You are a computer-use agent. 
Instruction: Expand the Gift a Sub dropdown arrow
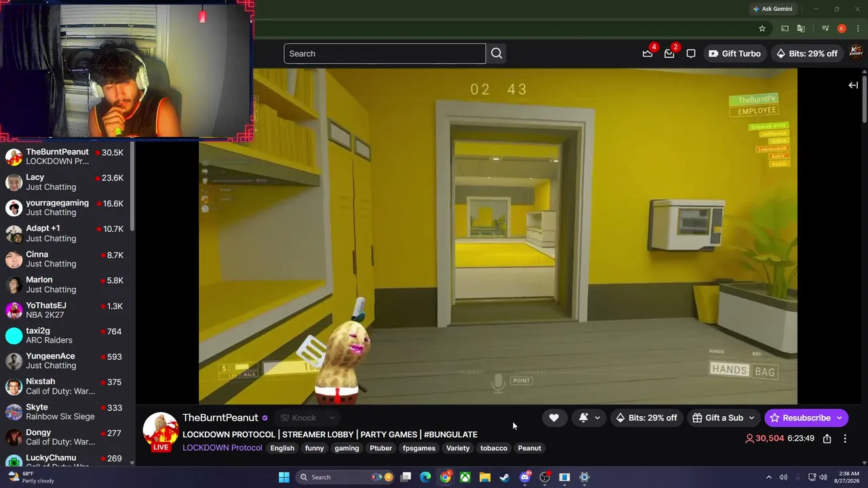751,418
